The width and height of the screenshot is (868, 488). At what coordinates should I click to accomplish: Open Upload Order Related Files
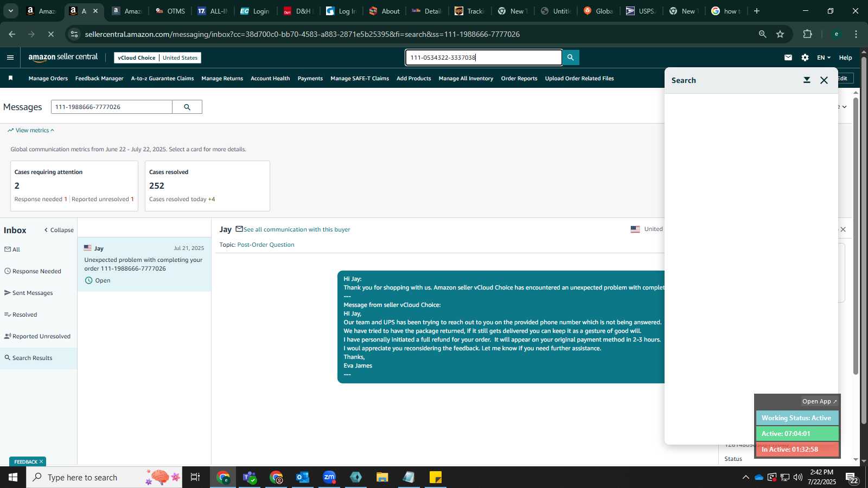coord(579,79)
